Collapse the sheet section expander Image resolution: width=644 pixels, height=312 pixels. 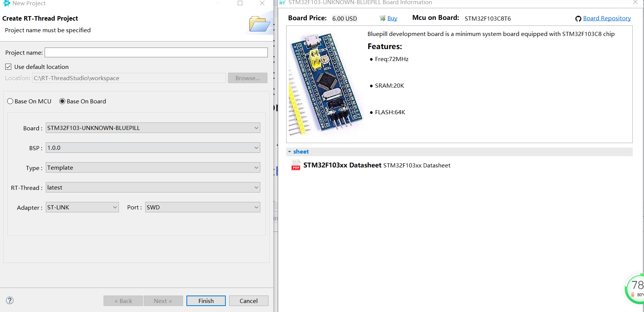point(290,152)
